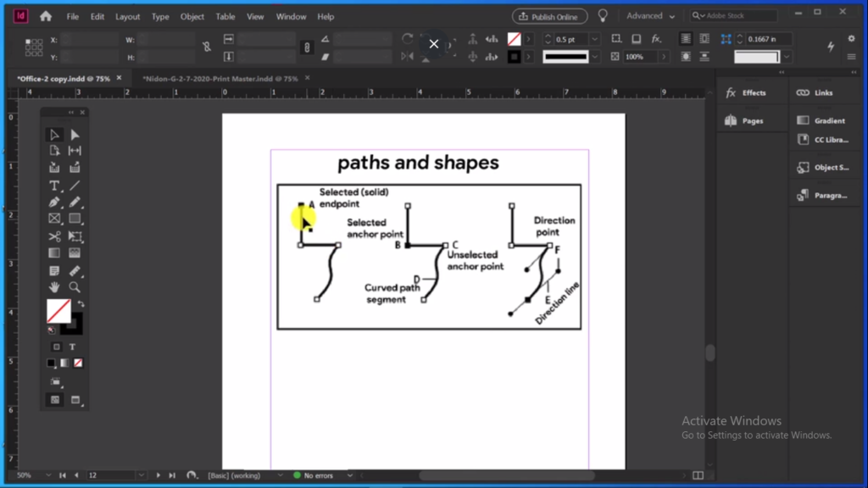Pick the Free Transform tool
The image size is (868, 488).
click(75, 237)
